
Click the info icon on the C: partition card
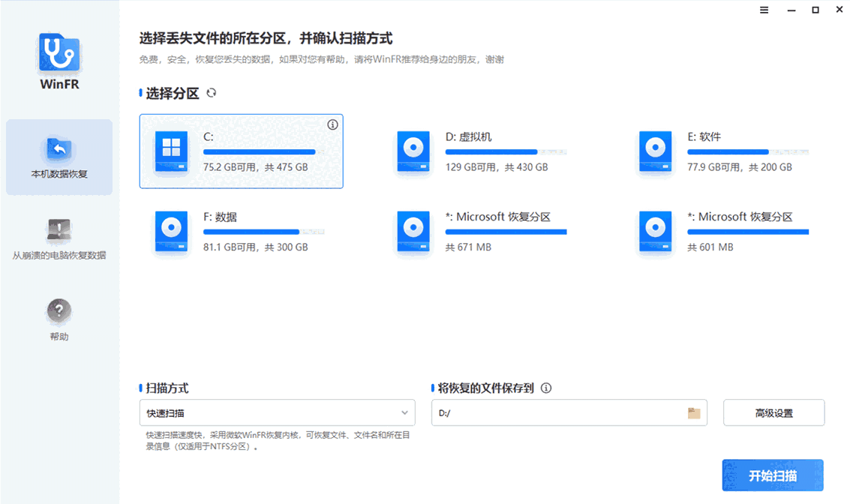[332, 124]
